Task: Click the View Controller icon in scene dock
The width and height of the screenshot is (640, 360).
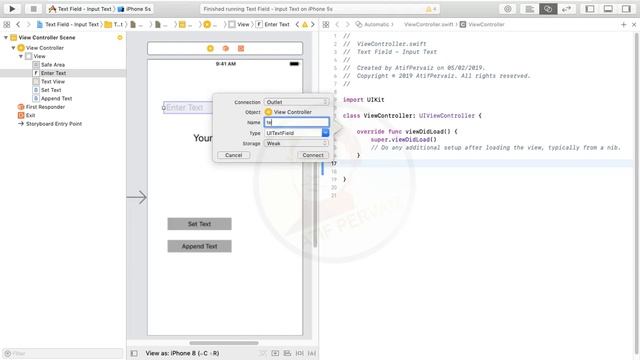Action: tap(210, 49)
